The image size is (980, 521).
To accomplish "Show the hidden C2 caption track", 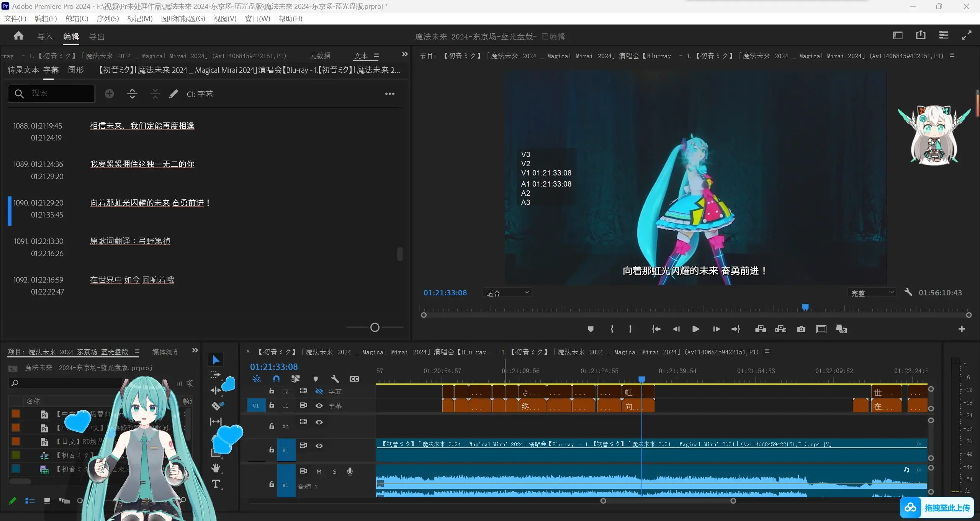I will coord(319,391).
